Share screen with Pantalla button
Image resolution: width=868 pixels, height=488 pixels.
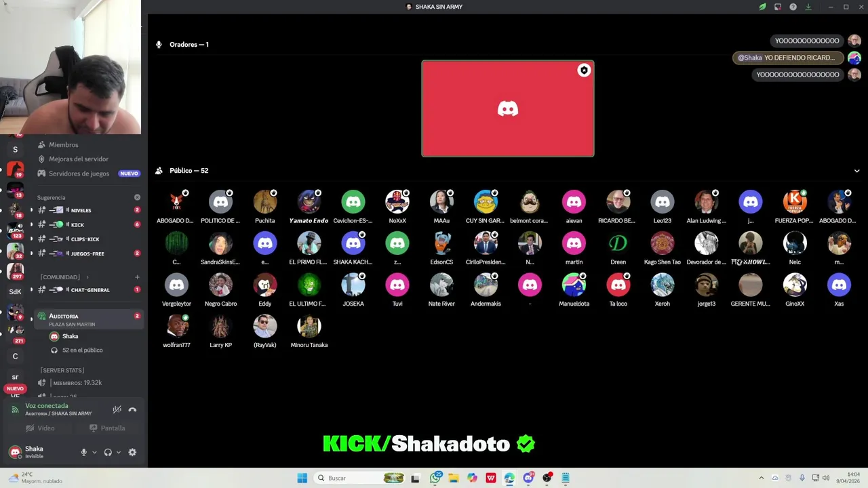pyautogui.click(x=107, y=428)
